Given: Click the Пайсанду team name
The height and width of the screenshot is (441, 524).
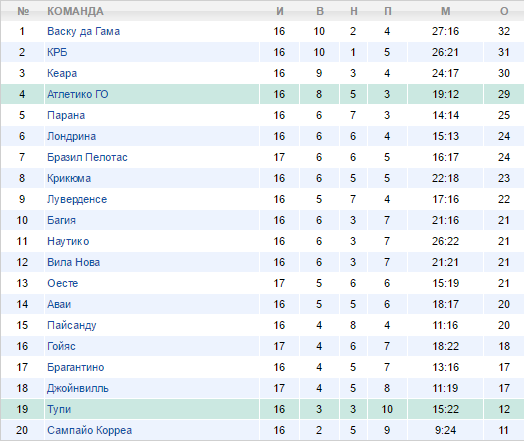Looking at the screenshot, I should [x=72, y=325].
